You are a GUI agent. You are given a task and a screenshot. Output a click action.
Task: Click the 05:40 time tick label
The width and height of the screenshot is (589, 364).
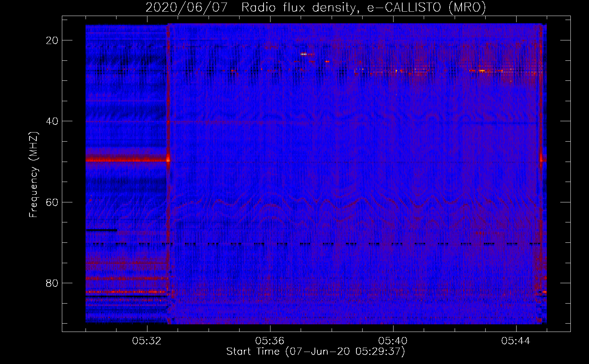click(393, 341)
